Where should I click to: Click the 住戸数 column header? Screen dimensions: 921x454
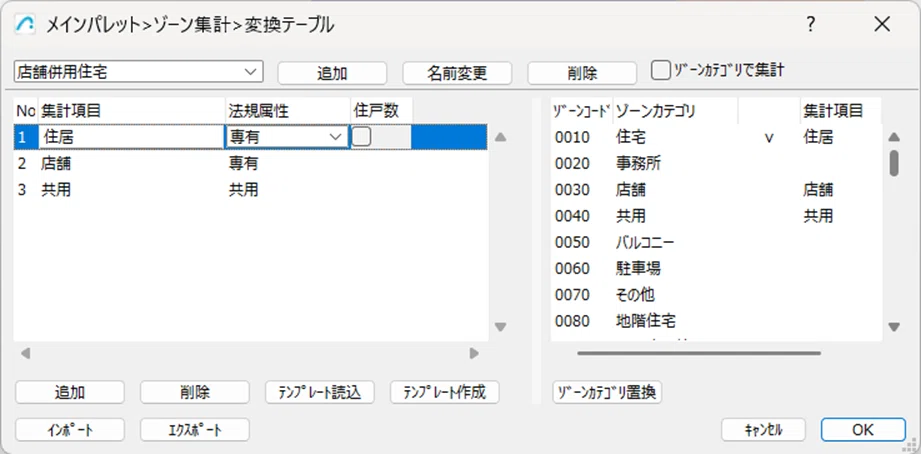pos(382,110)
